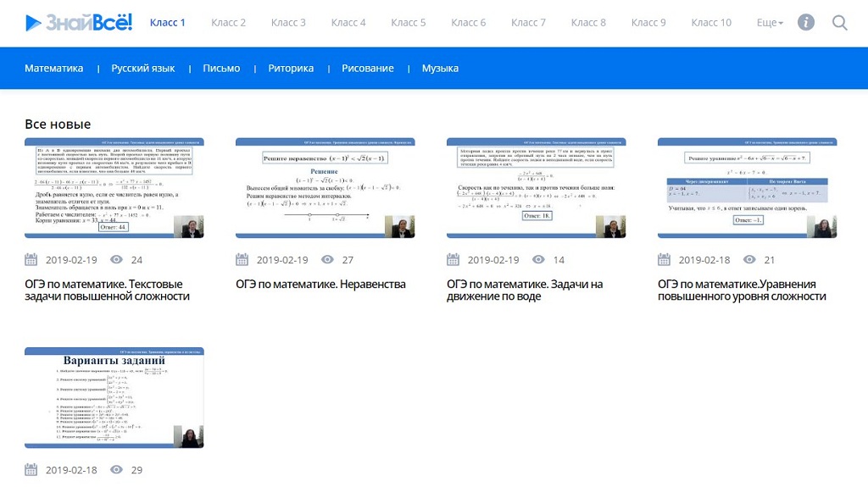Click calendar icon under the equations video

pyautogui.click(x=665, y=260)
